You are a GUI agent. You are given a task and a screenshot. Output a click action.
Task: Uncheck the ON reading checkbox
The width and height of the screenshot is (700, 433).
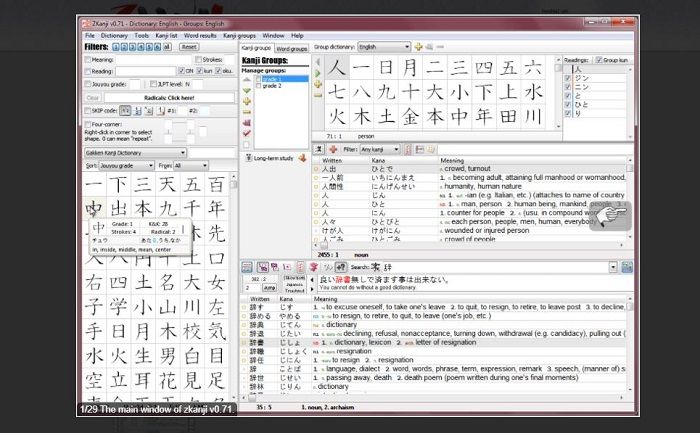point(181,71)
